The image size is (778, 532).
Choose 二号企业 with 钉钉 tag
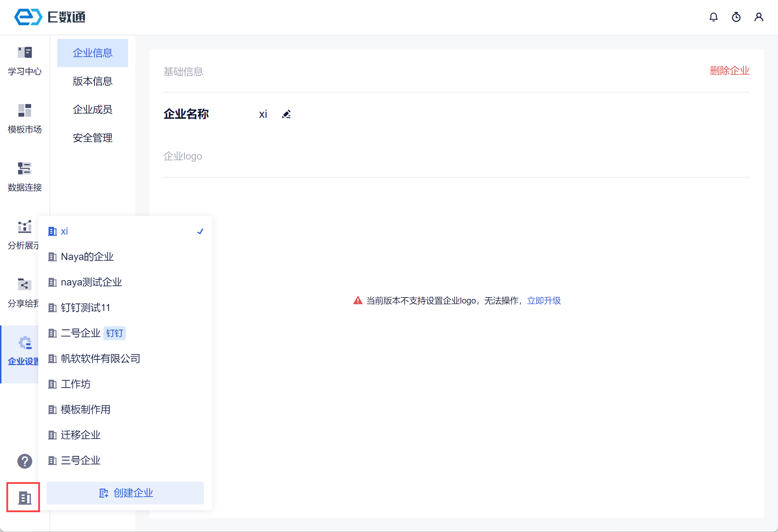[81, 333]
